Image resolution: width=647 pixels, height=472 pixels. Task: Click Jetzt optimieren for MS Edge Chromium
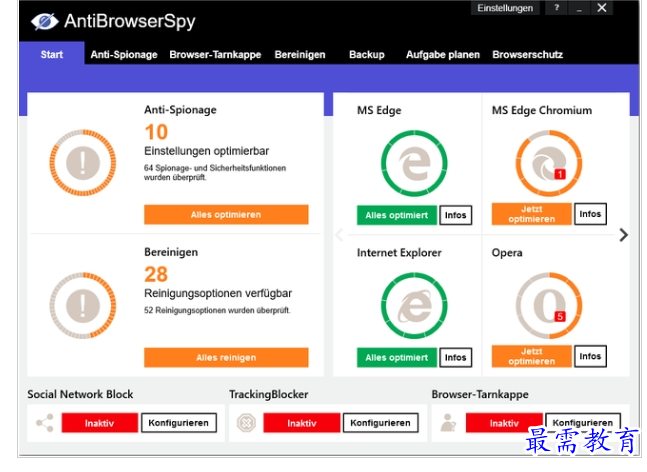pos(531,214)
